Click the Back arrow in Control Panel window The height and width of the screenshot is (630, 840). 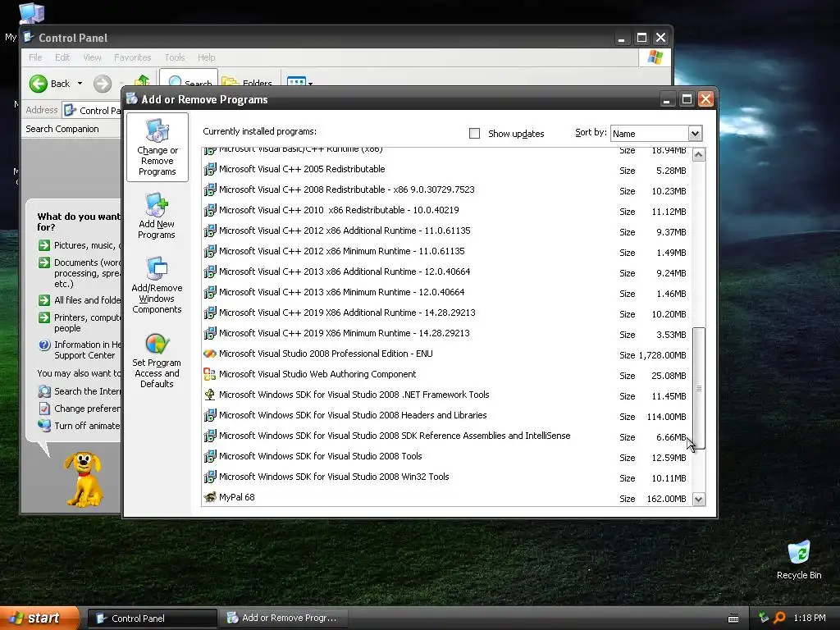point(38,84)
